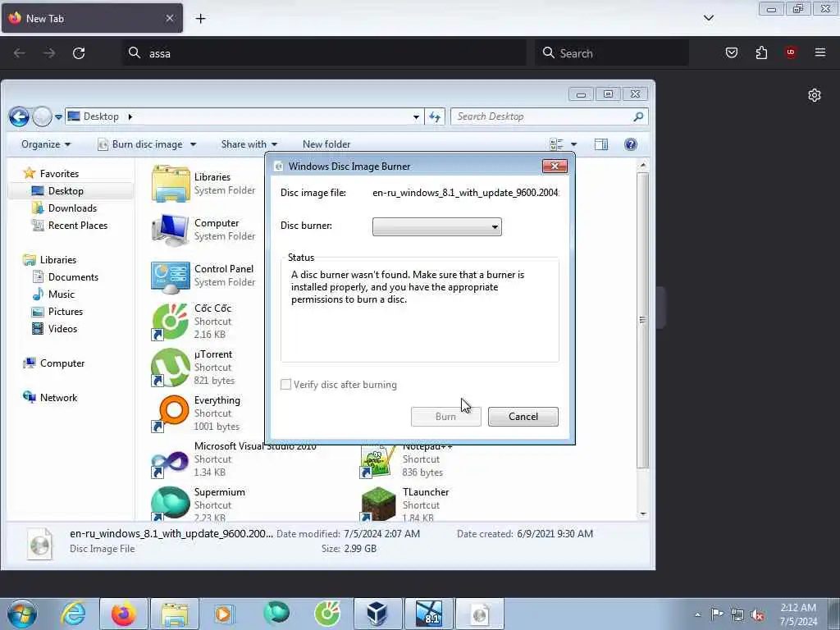Open the Windows Start button
The image size is (840, 630).
(22, 614)
